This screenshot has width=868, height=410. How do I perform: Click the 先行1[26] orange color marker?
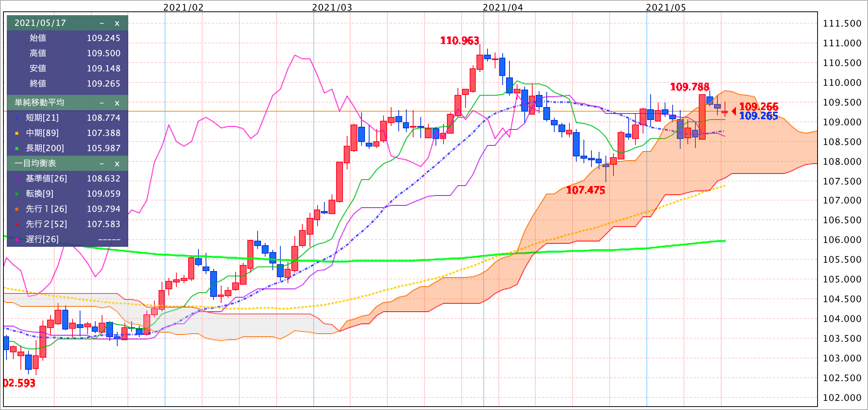point(16,210)
